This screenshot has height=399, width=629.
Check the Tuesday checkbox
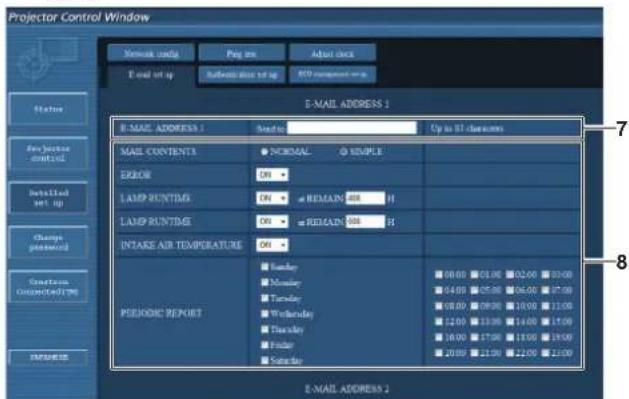(x=265, y=298)
